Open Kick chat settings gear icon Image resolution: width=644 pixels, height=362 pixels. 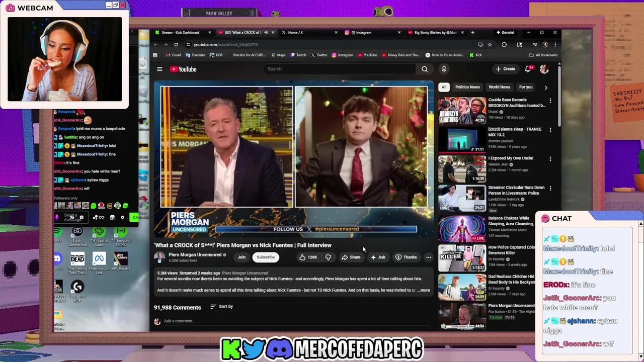tap(122, 217)
